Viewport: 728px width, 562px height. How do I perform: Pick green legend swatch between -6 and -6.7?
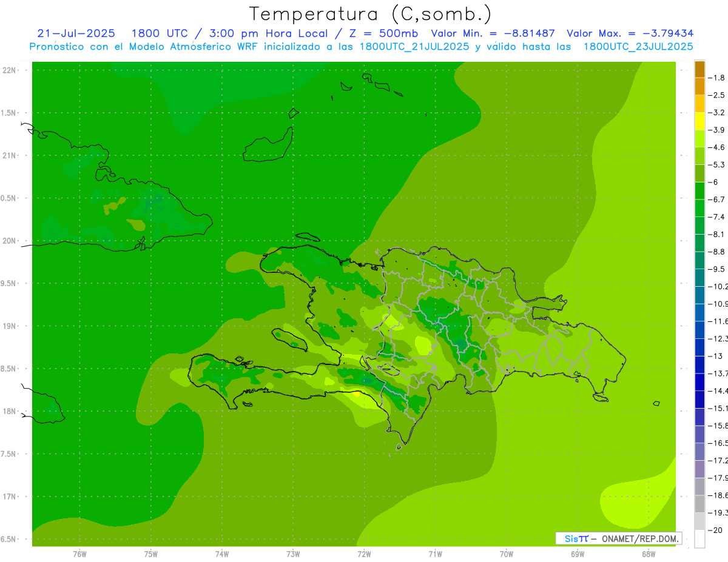699,191
